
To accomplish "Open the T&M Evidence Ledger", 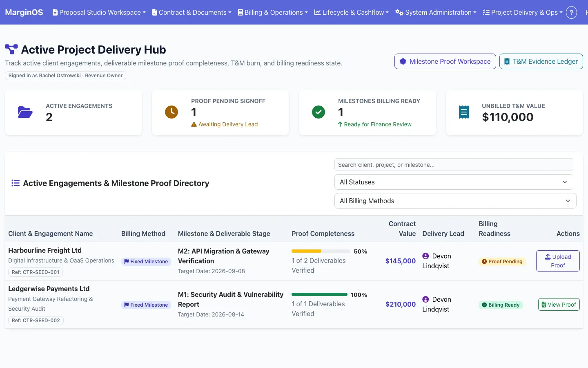I will click(x=541, y=61).
